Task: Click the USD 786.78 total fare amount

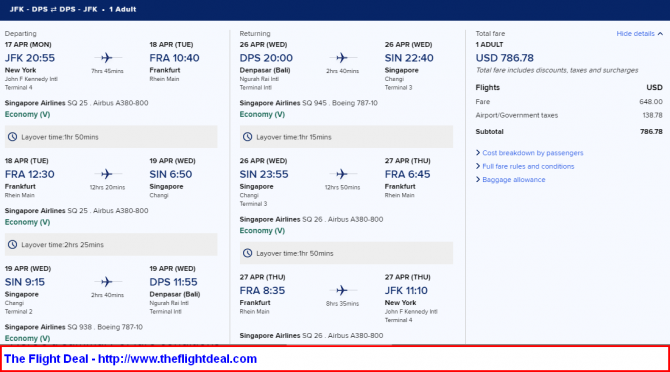Action: point(505,58)
